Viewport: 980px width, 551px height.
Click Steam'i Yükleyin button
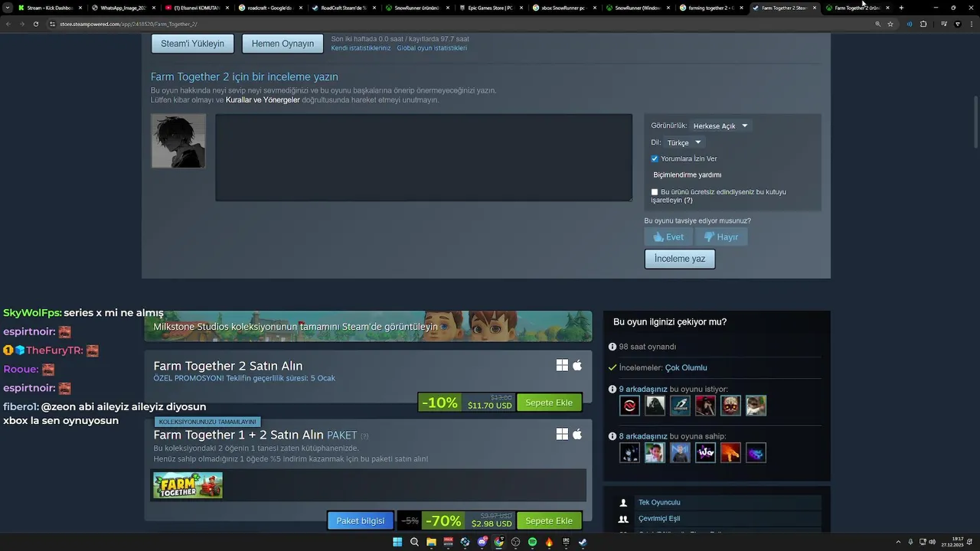(x=192, y=44)
